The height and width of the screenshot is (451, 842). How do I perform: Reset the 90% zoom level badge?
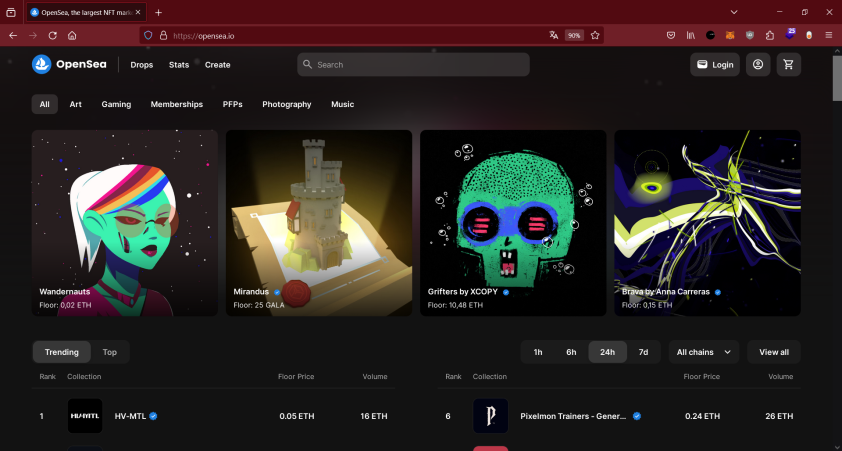coord(574,35)
